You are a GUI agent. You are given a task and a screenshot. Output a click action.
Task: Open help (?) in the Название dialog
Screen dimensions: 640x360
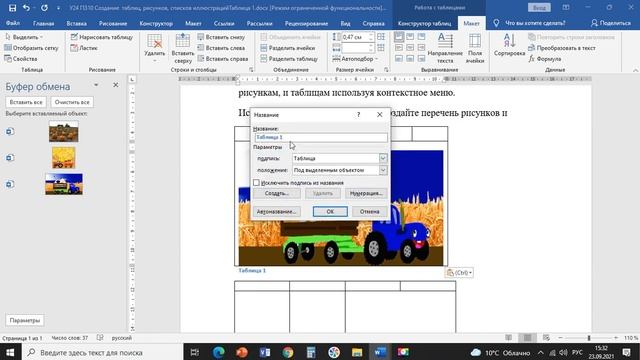[358, 115]
